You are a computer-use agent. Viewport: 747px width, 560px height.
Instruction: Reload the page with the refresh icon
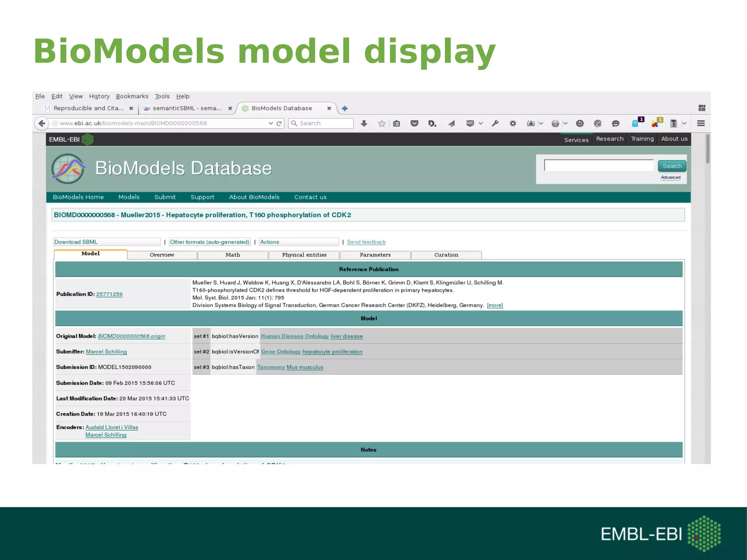[x=279, y=124]
